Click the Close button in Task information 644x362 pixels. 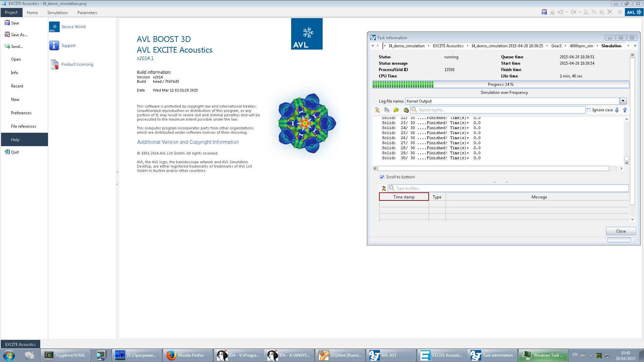(x=621, y=231)
